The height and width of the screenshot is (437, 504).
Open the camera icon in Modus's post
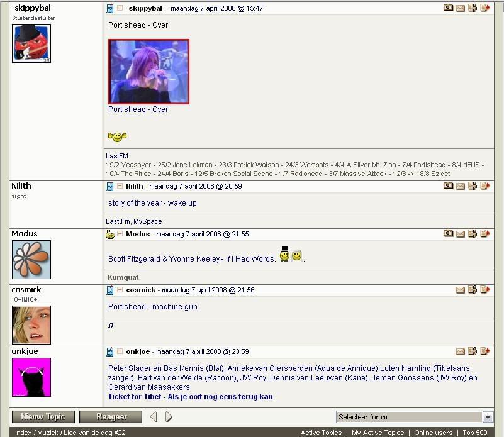(x=448, y=233)
